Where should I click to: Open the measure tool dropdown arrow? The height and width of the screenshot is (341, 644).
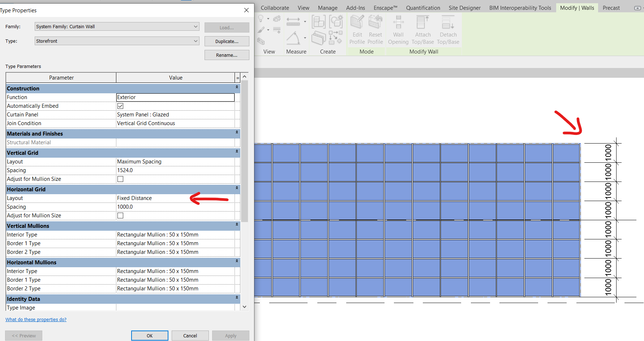305,22
